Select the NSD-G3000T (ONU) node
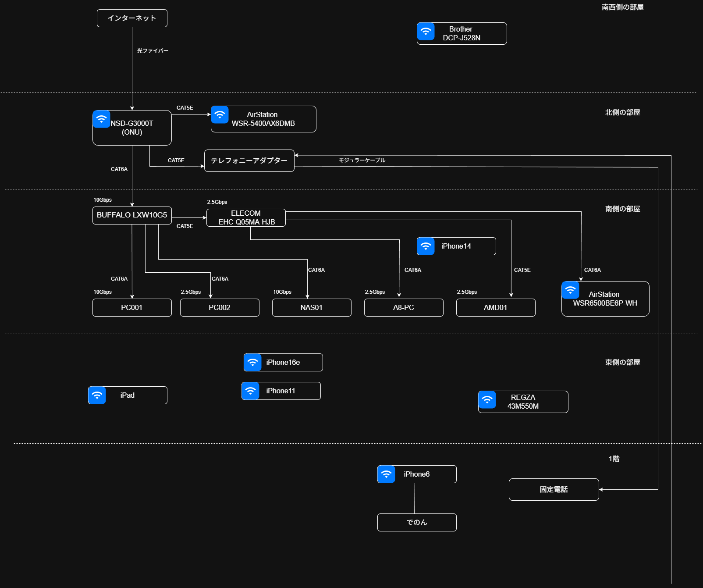703x588 pixels. tap(132, 128)
